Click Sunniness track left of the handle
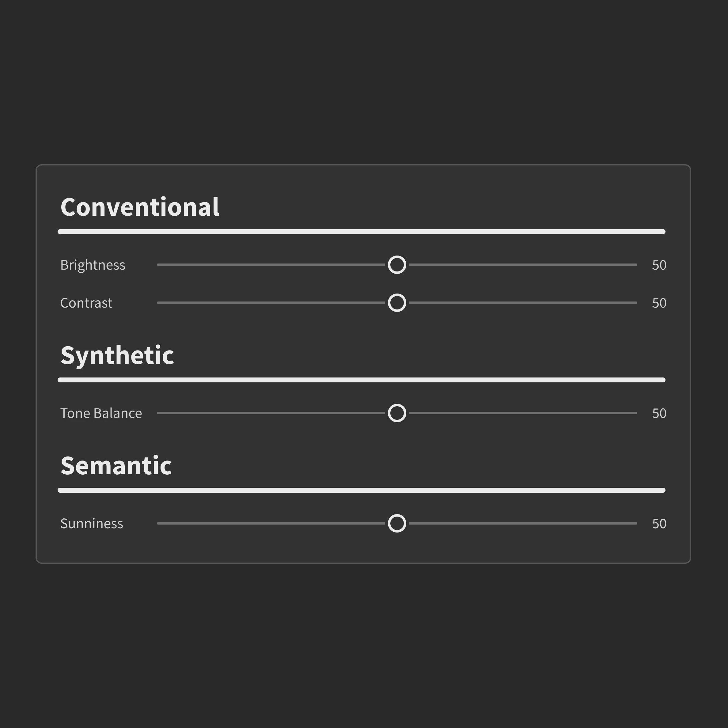 pos(271,523)
